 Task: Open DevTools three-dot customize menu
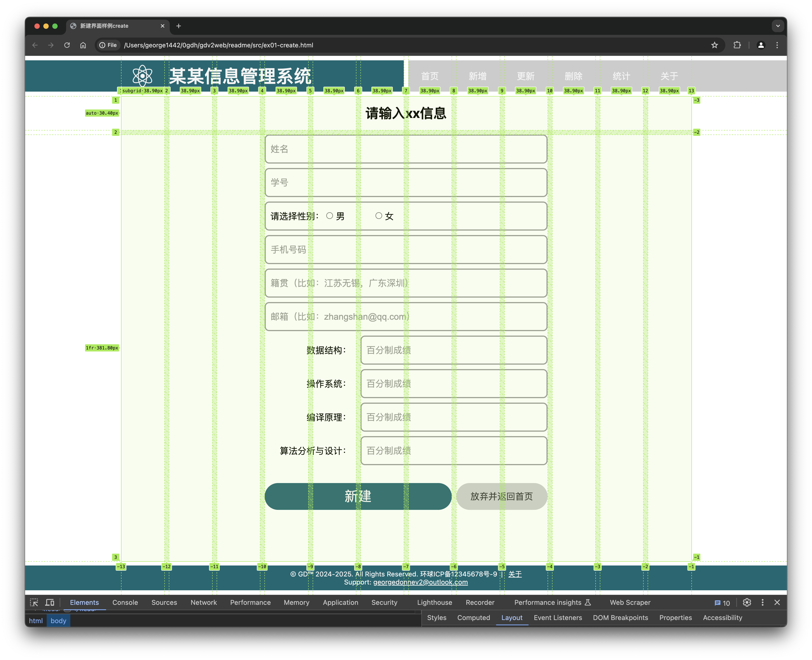tap(762, 603)
